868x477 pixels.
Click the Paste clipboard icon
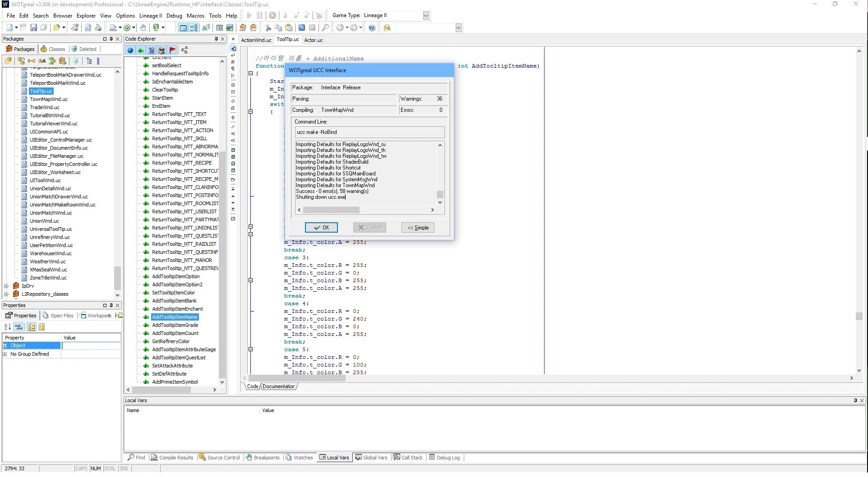pyautogui.click(x=289, y=28)
